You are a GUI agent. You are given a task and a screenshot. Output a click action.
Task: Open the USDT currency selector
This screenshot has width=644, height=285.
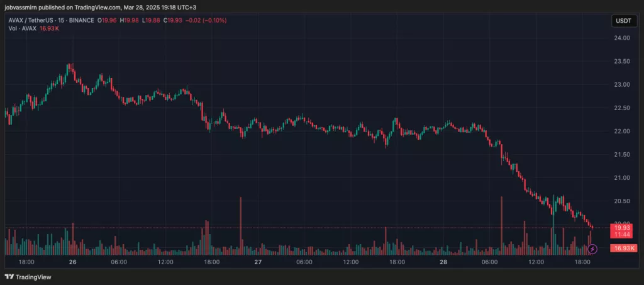[624, 21]
